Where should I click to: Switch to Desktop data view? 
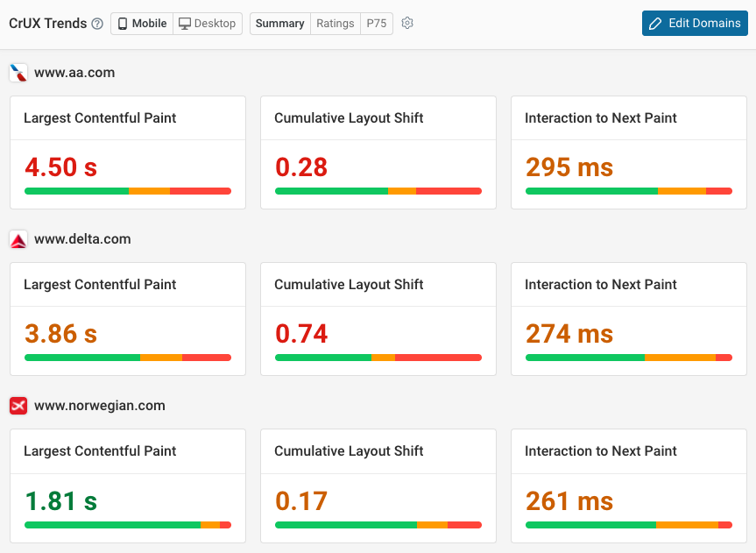(x=208, y=24)
